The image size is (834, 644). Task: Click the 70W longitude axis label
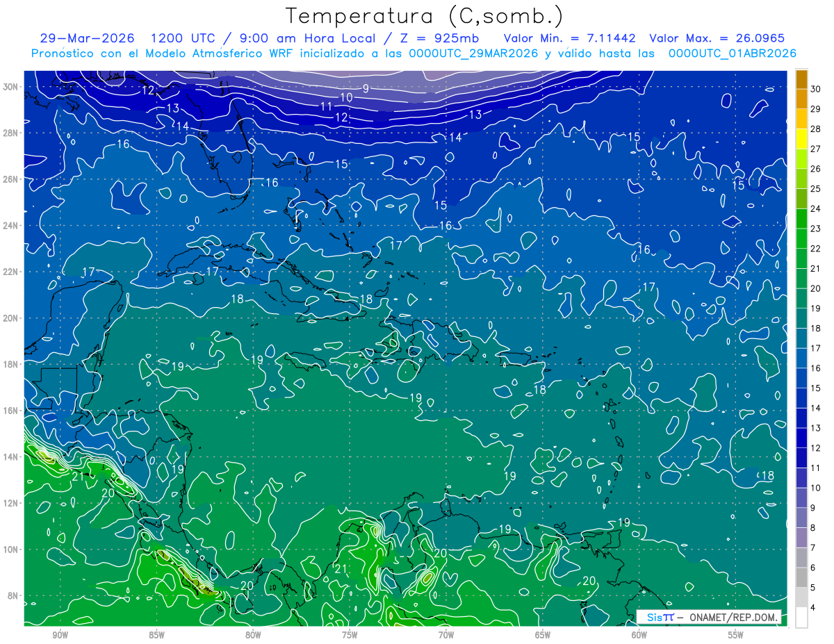click(446, 635)
